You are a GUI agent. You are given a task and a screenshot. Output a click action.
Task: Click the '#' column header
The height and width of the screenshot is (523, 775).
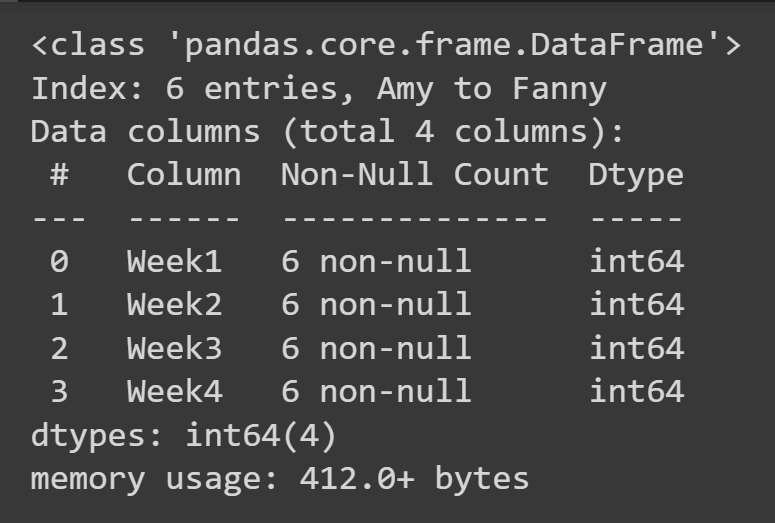point(59,175)
